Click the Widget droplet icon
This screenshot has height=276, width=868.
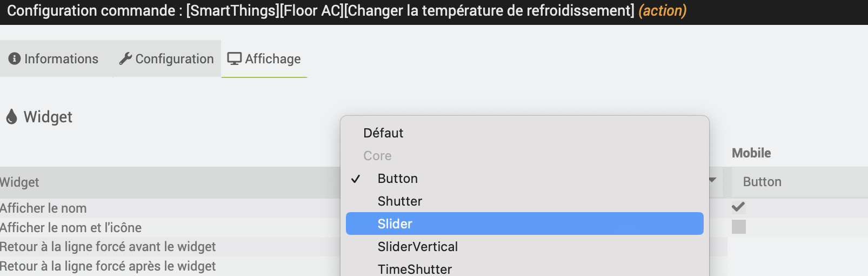pos(11,117)
